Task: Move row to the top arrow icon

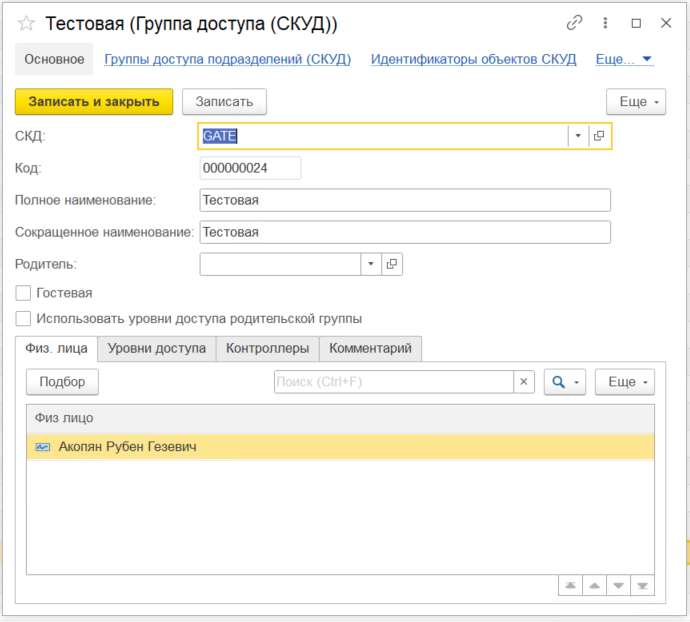Action: (570, 586)
